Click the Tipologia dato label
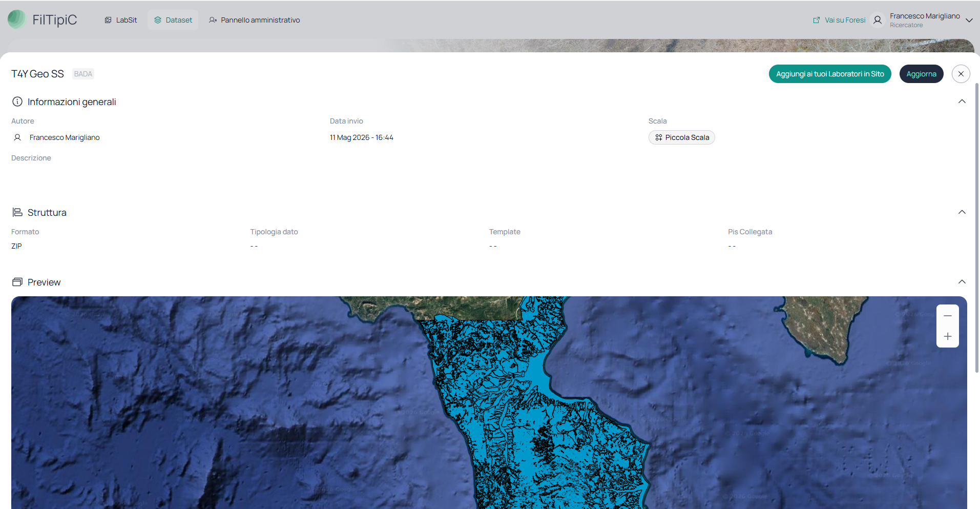The image size is (980, 509). (x=274, y=232)
